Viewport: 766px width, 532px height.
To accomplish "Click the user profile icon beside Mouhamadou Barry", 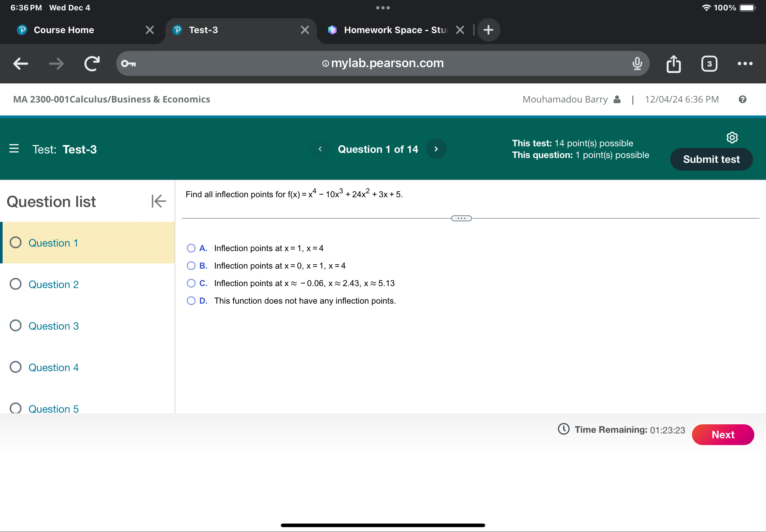I will 617,99.
